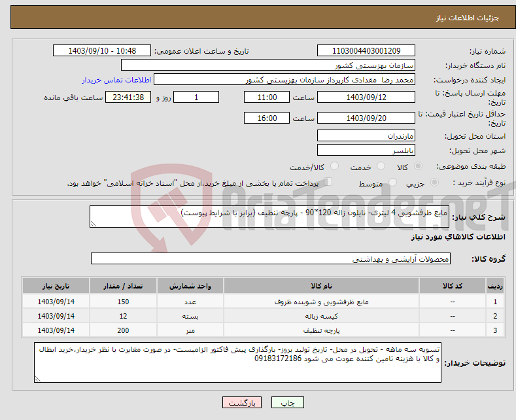The image size is (516, 420).
Task: Select the خدمت radio button
Action: pos(381,166)
